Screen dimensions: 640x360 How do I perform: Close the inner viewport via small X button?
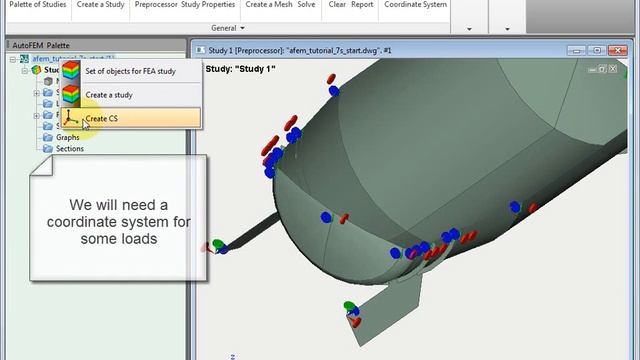[x=613, y=69]
